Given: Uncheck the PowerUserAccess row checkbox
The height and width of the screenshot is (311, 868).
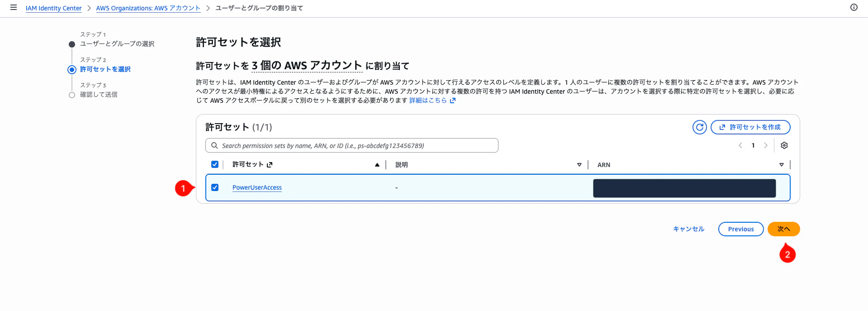Looking at the screenshot, I should (x=216, y=187).
